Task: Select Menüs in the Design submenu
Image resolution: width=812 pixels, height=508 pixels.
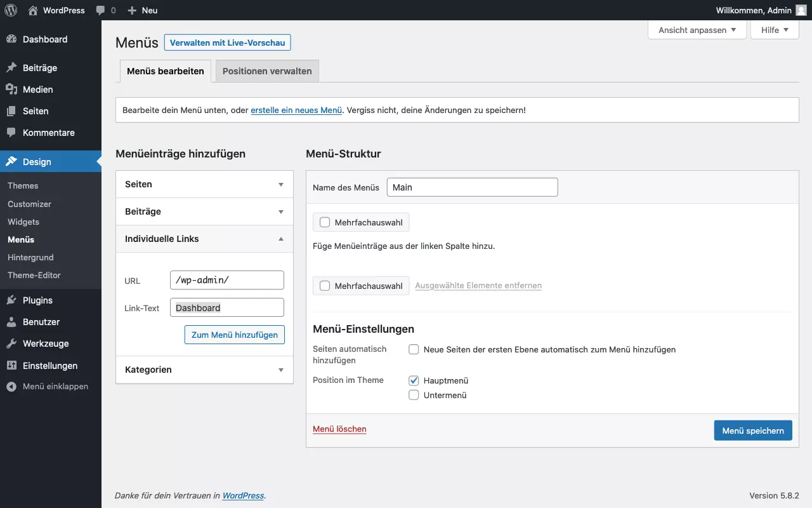Action: pos(21,239)
